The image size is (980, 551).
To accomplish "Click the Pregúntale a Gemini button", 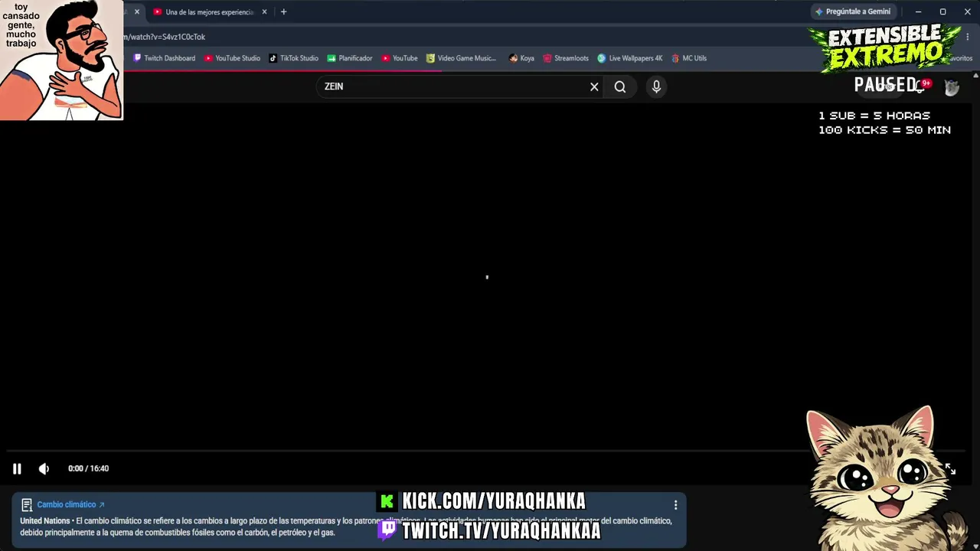I will tap(852, 12).
